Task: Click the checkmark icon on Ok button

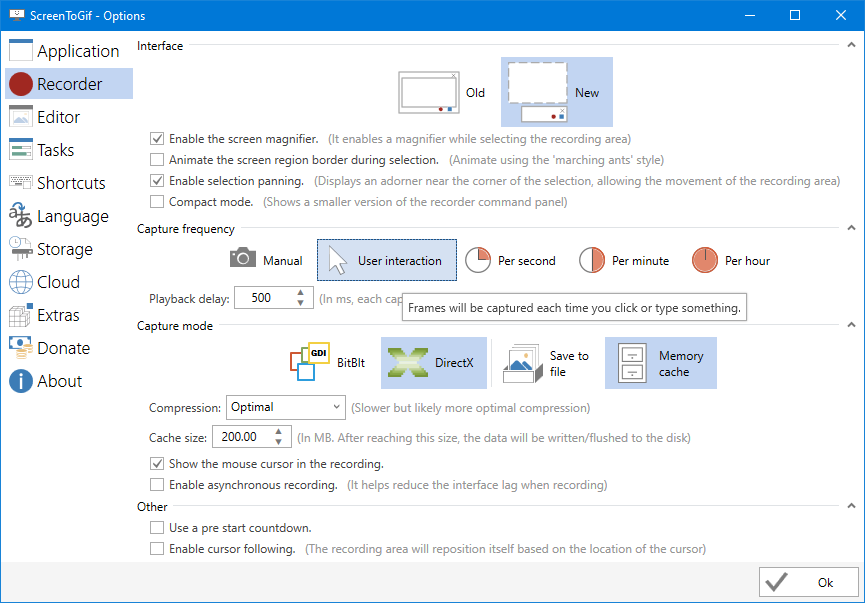Action: coord(776,581)
